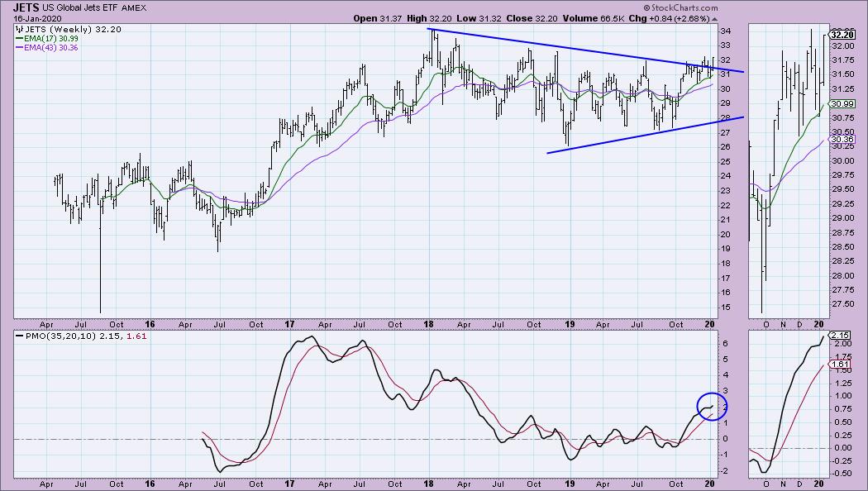This screenshot has width=868, height=491.
Task: Click the '19' year marker under PMO chart
Action: pos(569,484)
